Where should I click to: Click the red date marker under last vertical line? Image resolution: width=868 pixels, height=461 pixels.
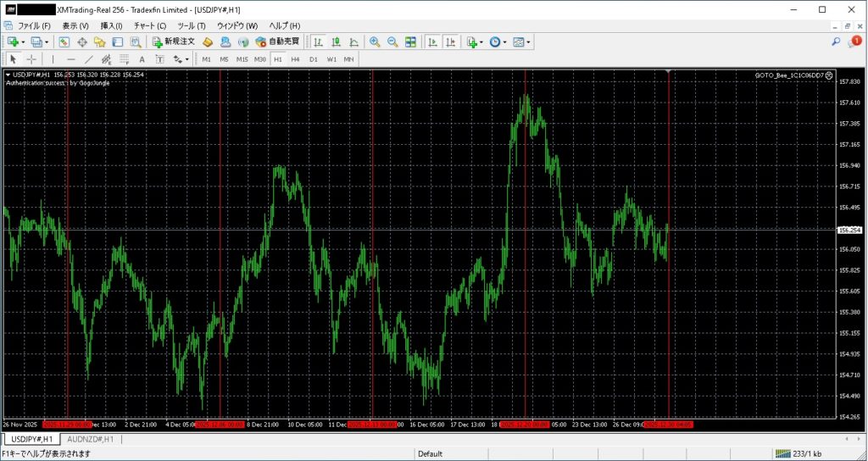[669, 424]
